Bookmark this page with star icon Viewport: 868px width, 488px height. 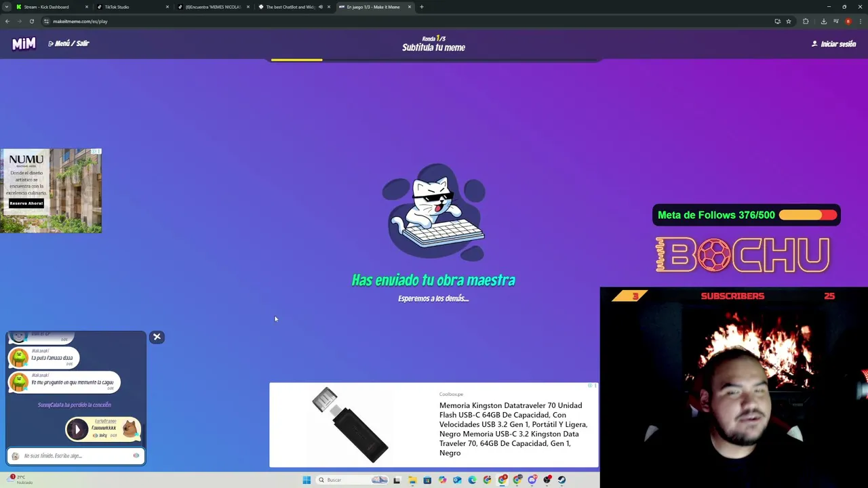pyautogui.click(x=789, y=21)
